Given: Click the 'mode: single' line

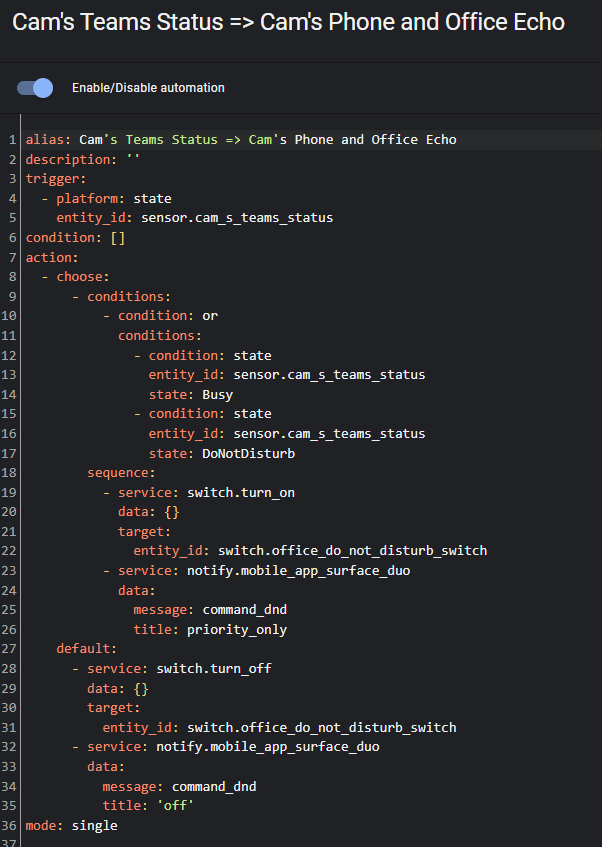Looking at the screenshot, I should pos(71,826).
